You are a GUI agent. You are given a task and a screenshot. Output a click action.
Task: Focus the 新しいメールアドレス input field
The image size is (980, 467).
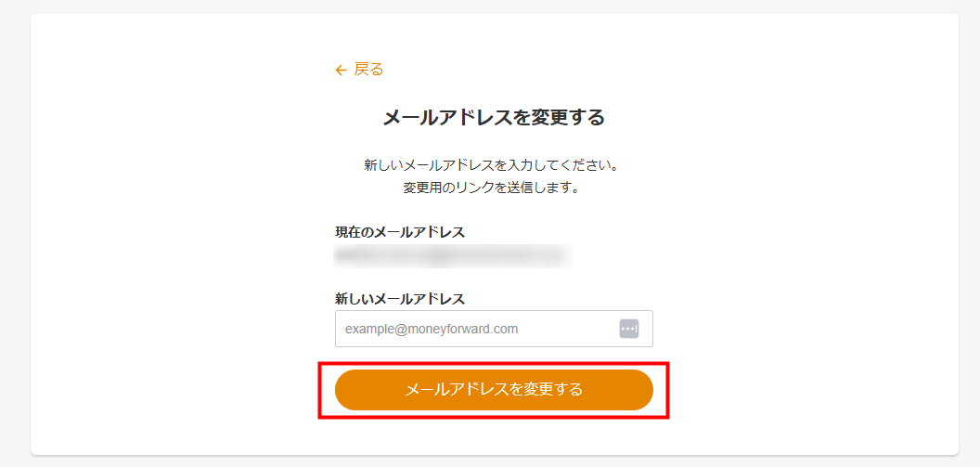click(473, 329)
